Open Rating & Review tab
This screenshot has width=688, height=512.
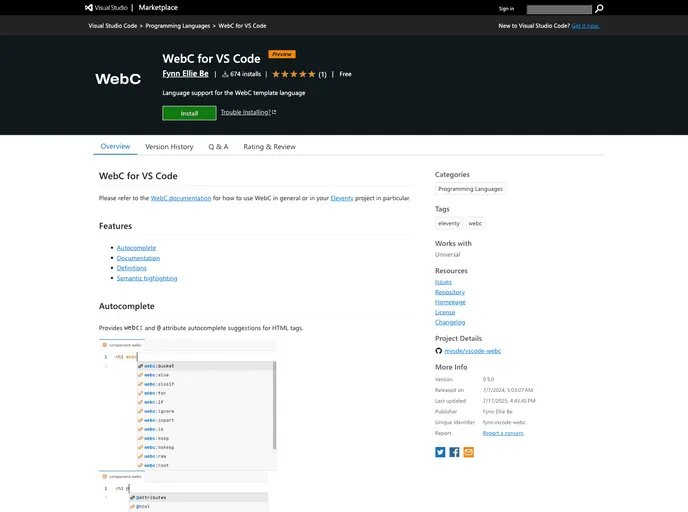click(x=269, y=147)
